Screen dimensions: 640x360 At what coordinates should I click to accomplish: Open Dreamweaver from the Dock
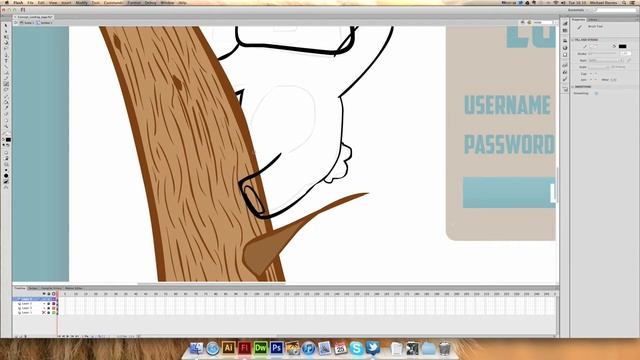tap(260, 348)
